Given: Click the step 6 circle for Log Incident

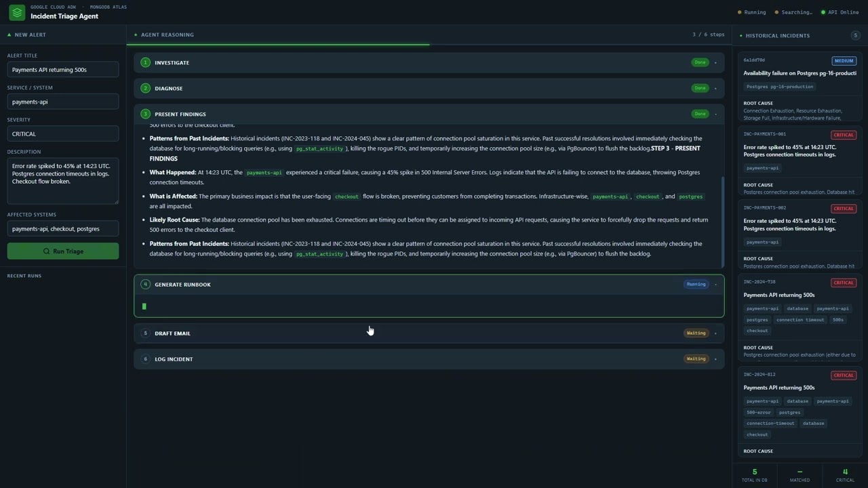Looking at the screenshot, I should point(145,359).
